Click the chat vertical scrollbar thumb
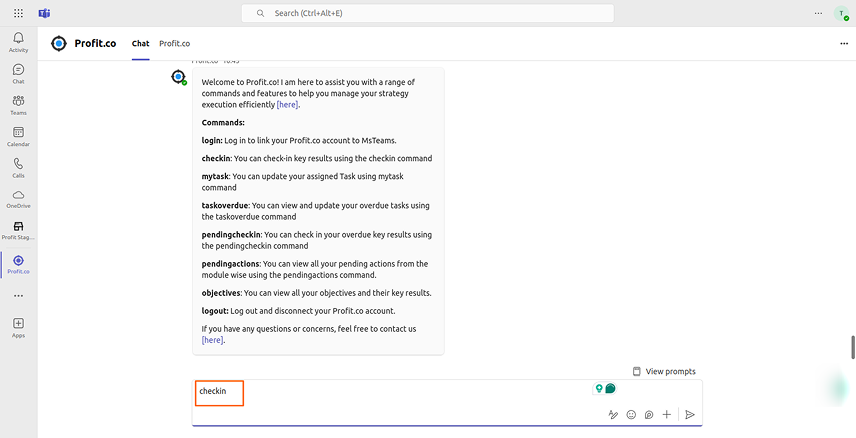Screen dimensions: 856x438 pyautogui.click(x=853, y=348)
